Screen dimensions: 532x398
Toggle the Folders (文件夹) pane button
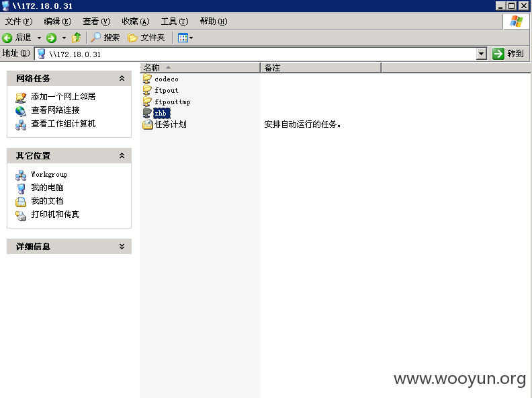[x=146, y=38]
